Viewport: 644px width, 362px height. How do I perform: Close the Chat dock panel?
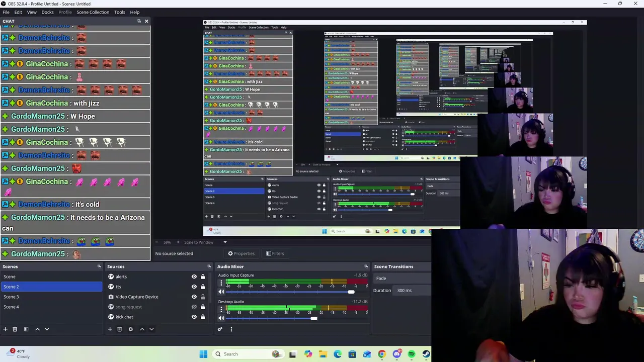146,21
